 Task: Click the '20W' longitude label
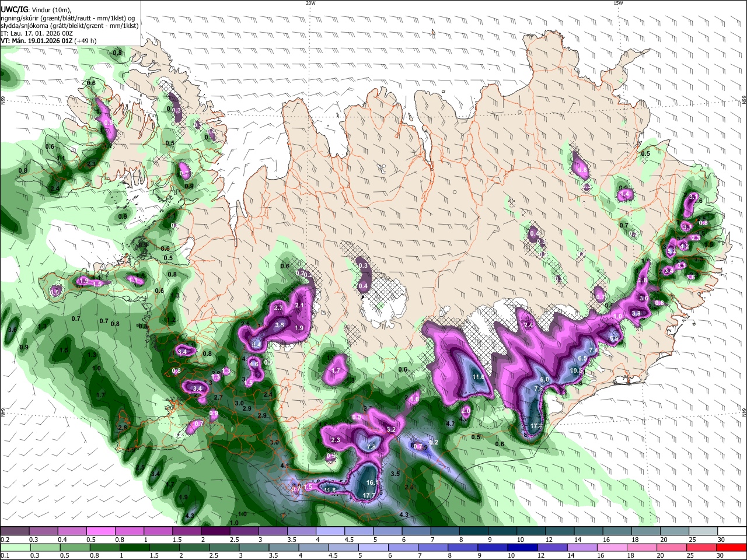tap(310, 3)
